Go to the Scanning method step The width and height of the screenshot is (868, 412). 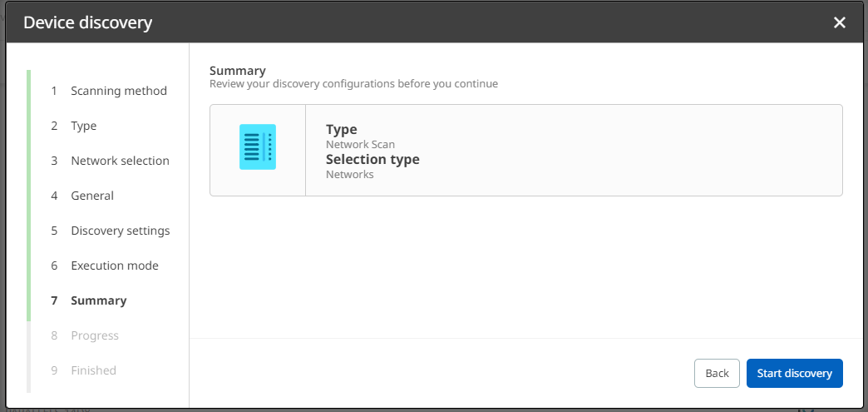(118, 91)
